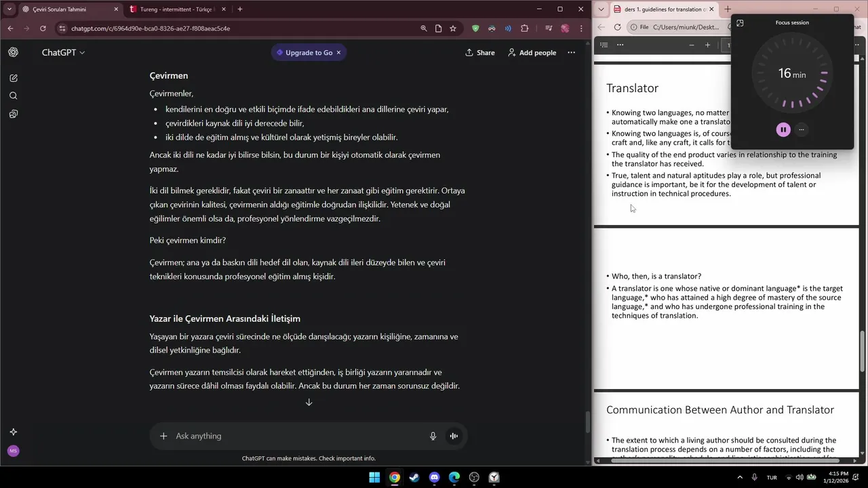Open the tab list dropdown in the PDF window
Viewport: 868px width, 488px height.
pos(601,9)
